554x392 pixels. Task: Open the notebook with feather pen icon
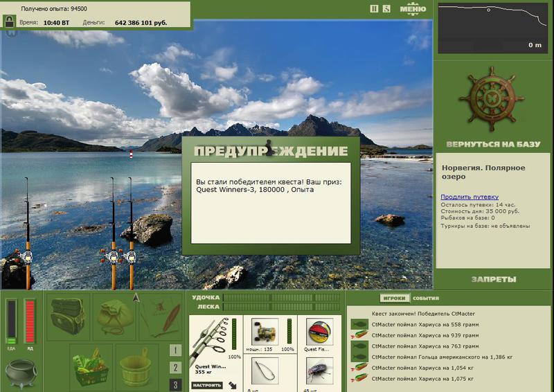[x=161, y=317]
